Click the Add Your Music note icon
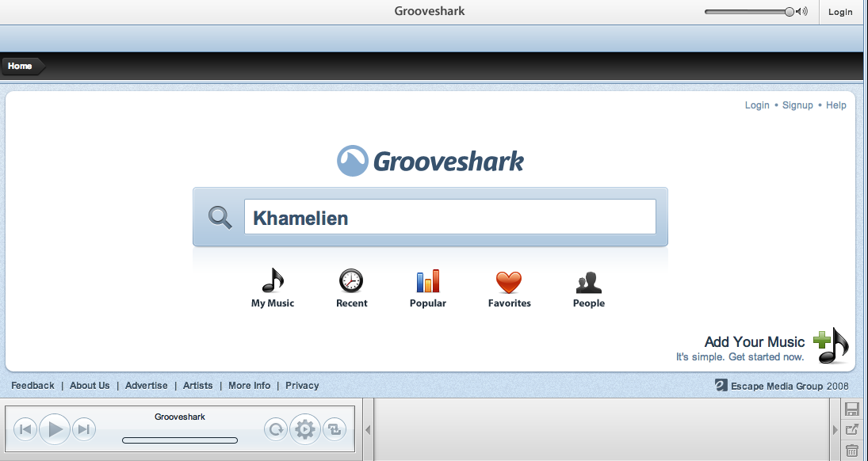Screen dimensions: 868x461 831,346
